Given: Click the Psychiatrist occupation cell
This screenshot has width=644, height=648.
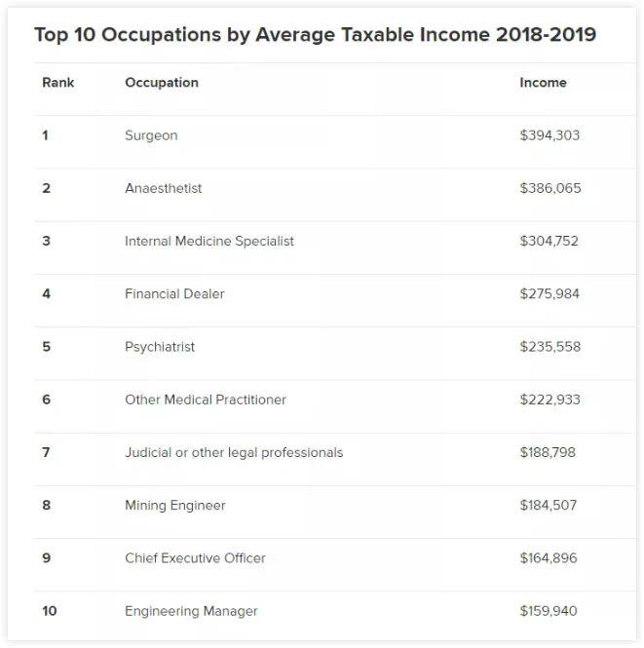Looking at the screenshot, I should 160,347.
